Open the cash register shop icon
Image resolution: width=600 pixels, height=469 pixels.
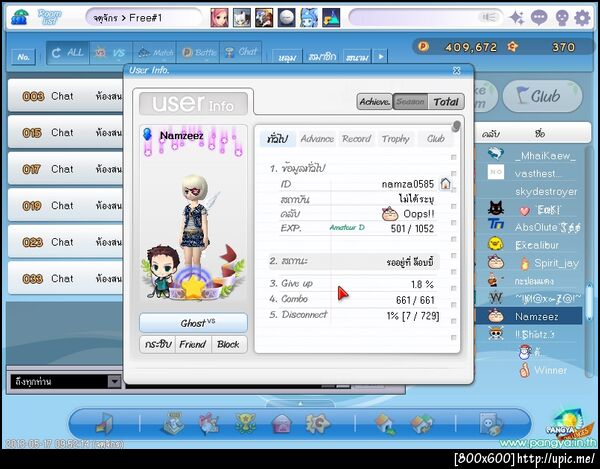click(x=173, y=423)
